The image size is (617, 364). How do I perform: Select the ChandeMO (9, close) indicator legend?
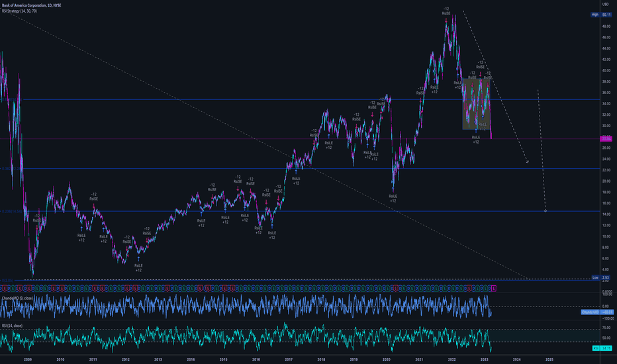(17, 298)
